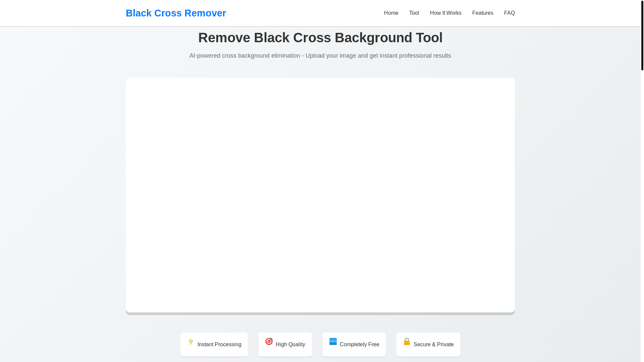Select the High Quality label
The height and width of the screenshot is (362, 644).
click(290, 345)
